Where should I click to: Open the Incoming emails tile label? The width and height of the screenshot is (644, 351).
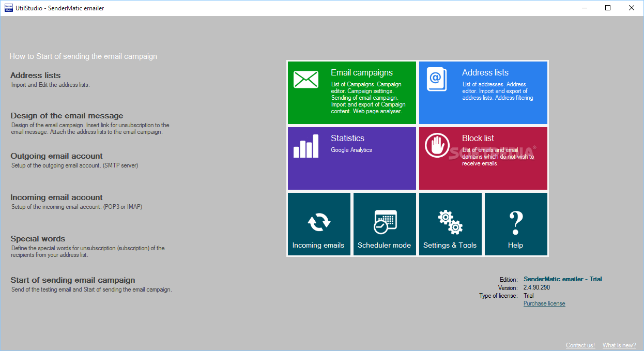pyautogui.click(x=318, y=246)
